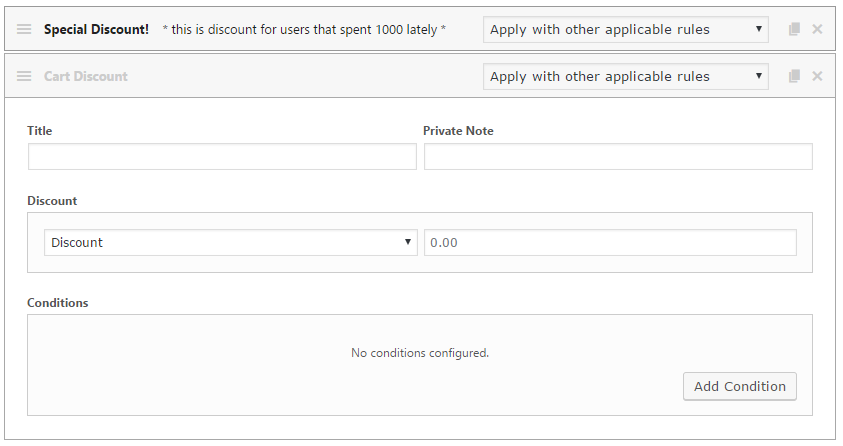
Task: Click the Cart Discount row drag handle
Action: click(24, 76)
